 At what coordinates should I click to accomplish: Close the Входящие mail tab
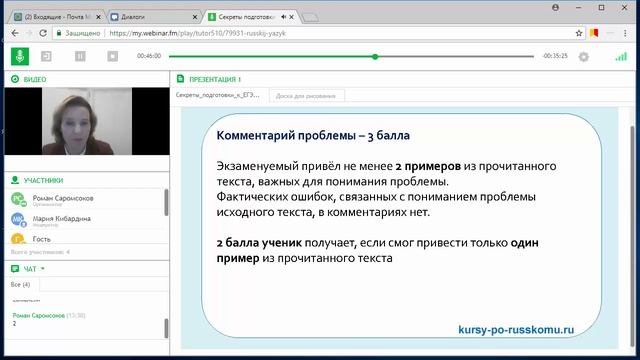click(98, 17)
